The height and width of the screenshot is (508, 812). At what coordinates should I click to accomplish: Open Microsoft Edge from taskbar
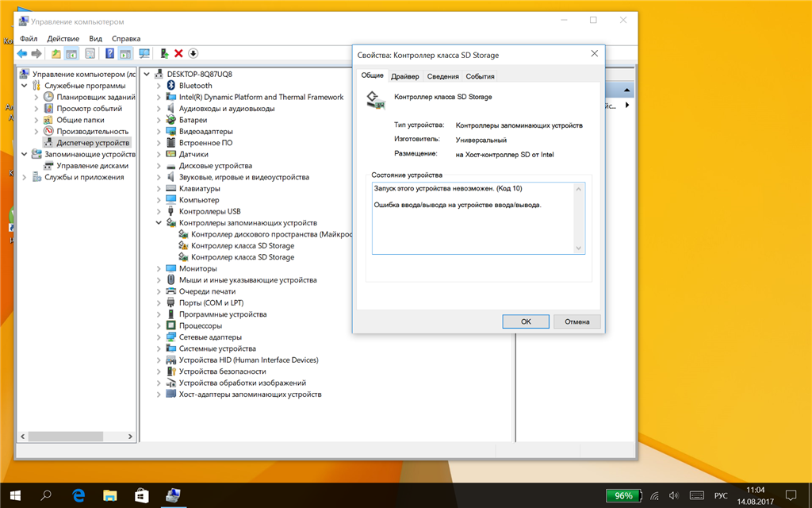(x=79, y=495)
